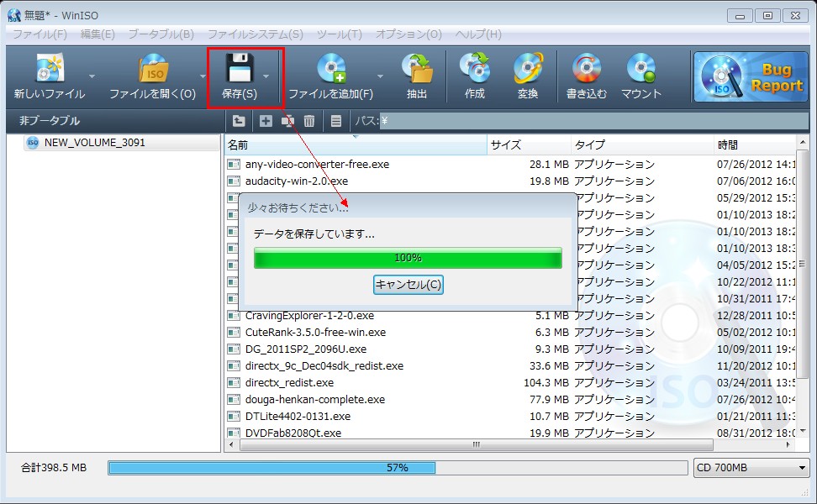
Task: Select directx_redist.exe in the file list
Action: point(289,383)
